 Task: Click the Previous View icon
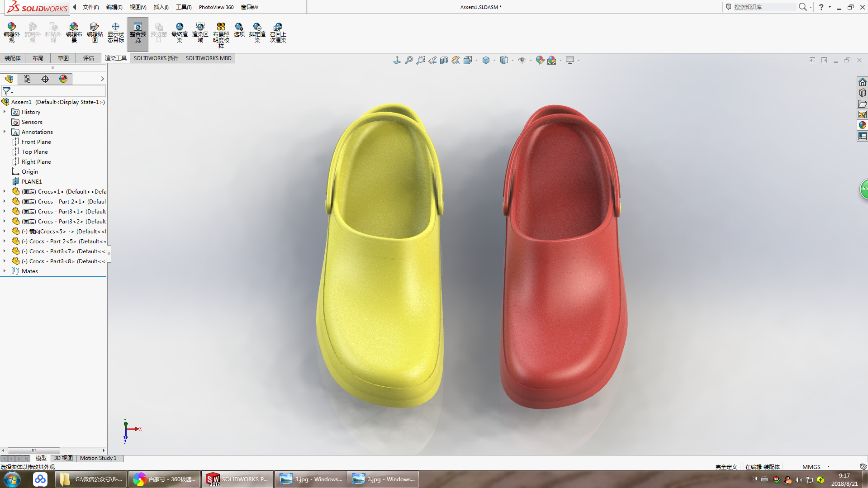point(432,60)
